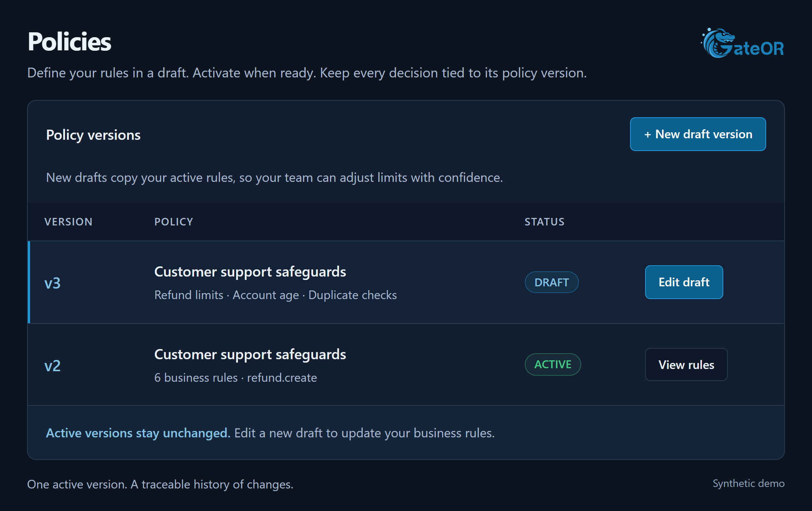Click 'Active versions stay unchanged' highlighted text
Viewport: 812px width, 511px height.
(138, 433)
